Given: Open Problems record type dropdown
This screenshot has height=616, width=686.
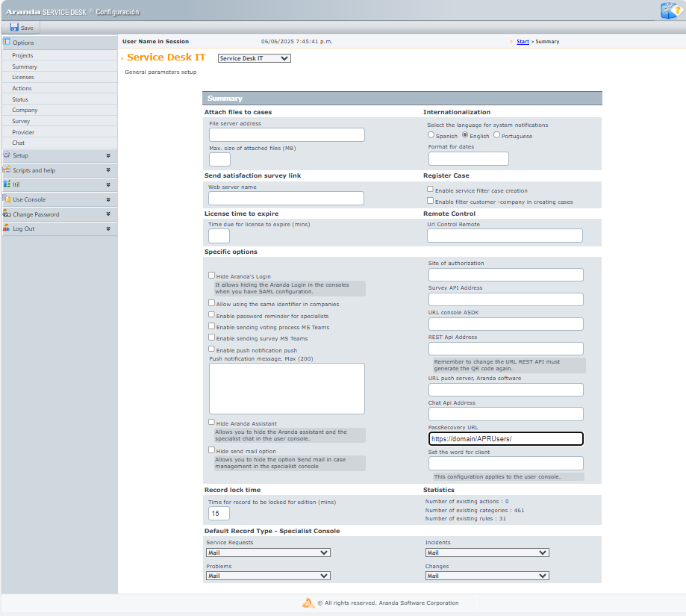Looking at the screenshot, I should (268, 576).
